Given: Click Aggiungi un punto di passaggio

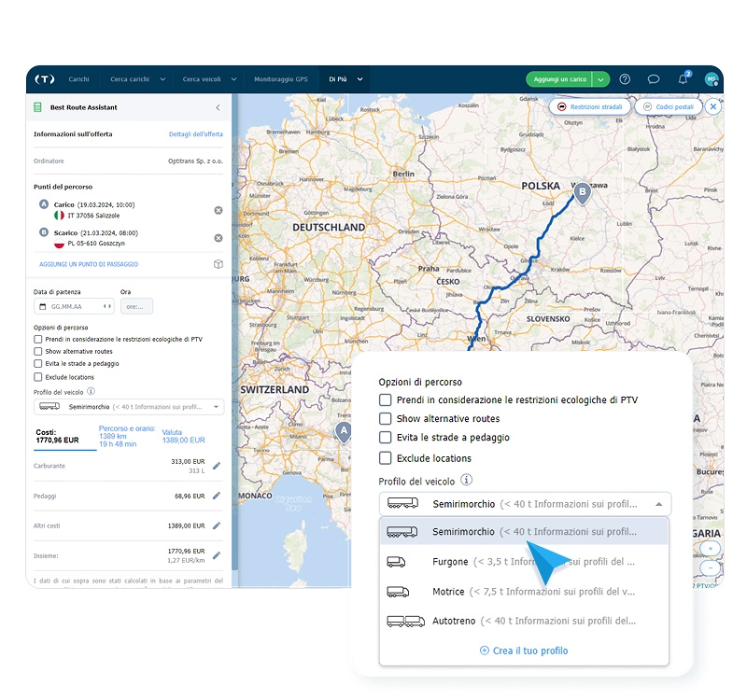Looking at the screenshot, I should [89, 264].
